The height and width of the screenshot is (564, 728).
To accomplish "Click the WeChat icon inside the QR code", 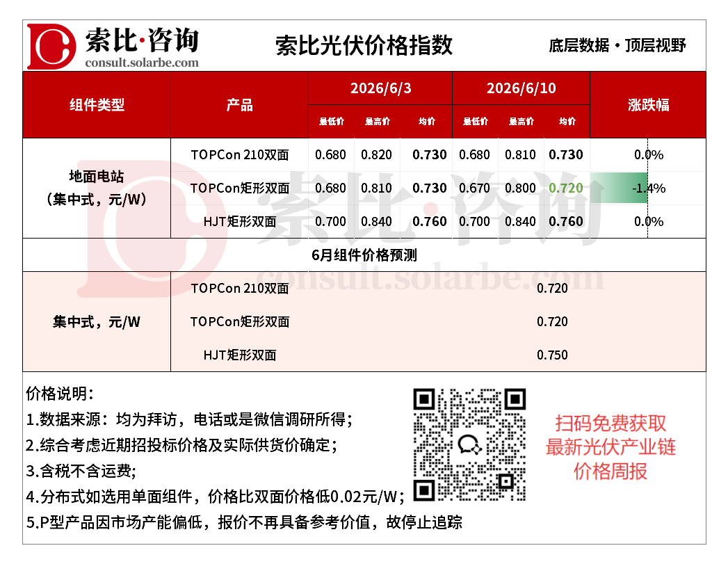I will (469, 444).
